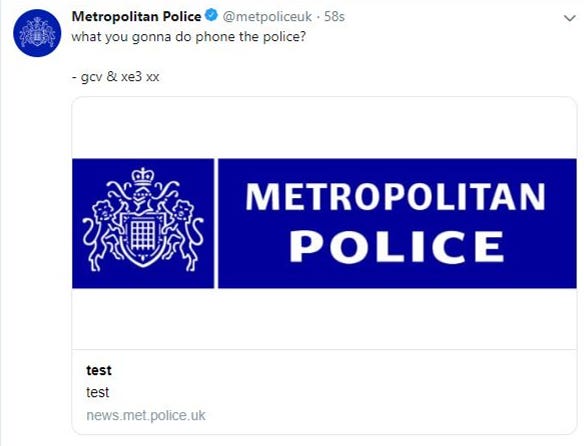
Task: Open the news.met.police.uk domain link
Action: click(x=146, y=415)
